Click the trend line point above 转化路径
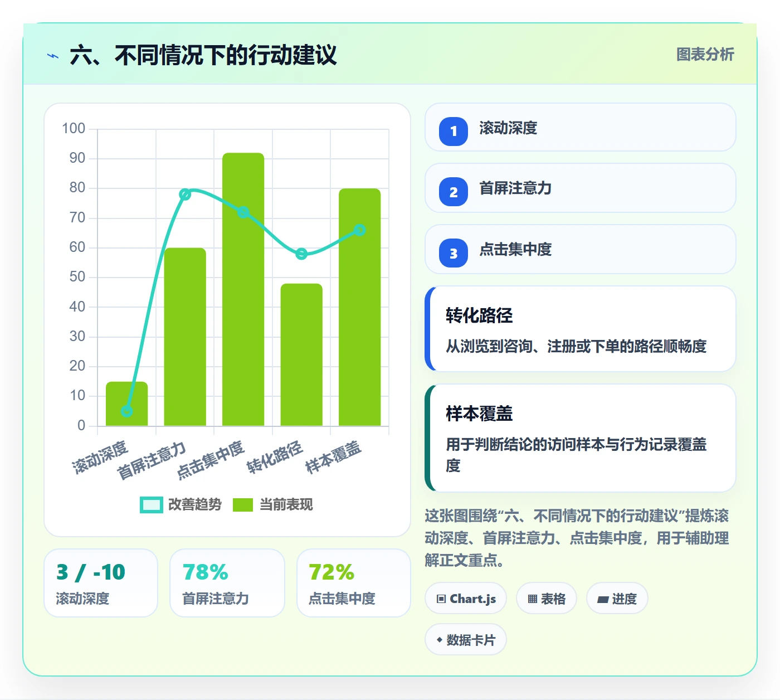The height and width of the screenshot is (700, 780). [301, 254]
